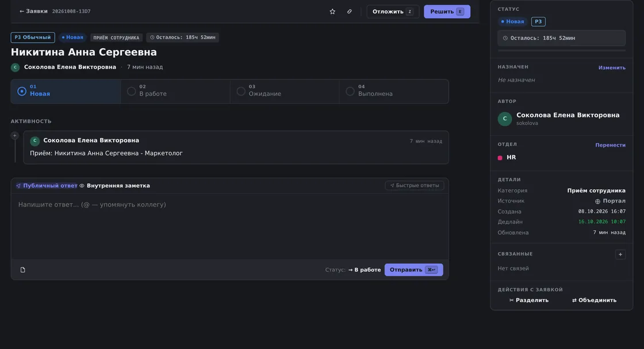Click the globe icon next to Портал
This screenshot has height=349, width=644.
pos(597,201)
